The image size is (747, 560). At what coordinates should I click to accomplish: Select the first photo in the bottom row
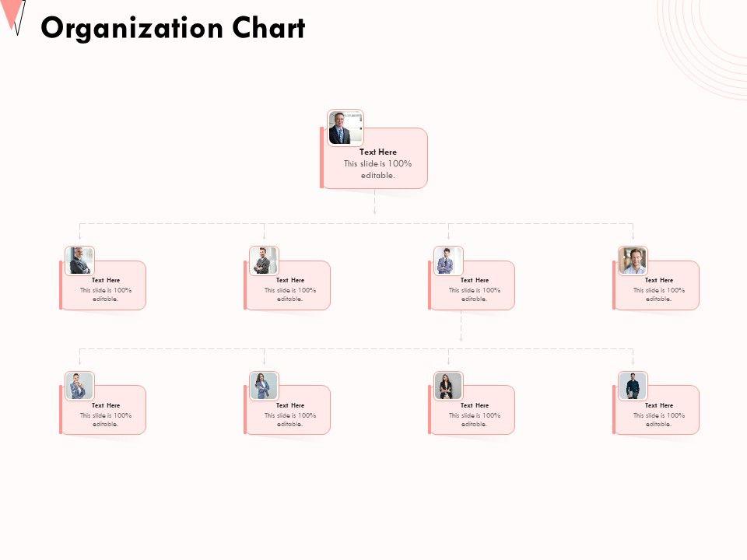click(x=79, y=386)
